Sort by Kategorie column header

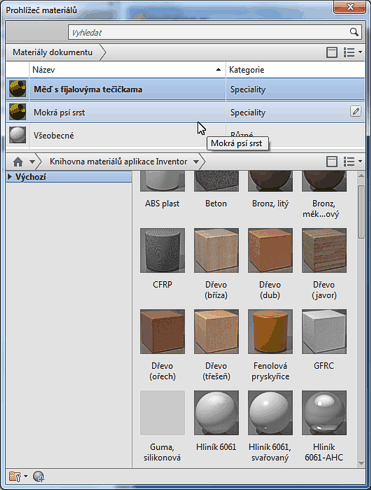click(x=295, y=70)
